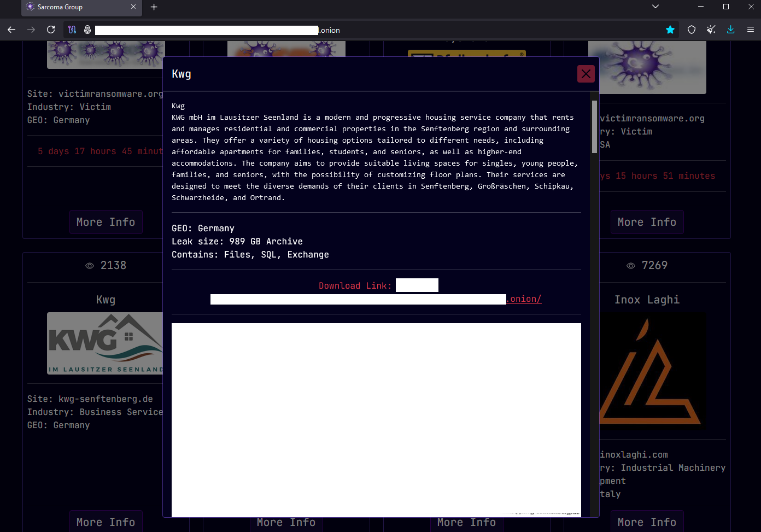Click More Info under the Inox Laghi card
The image size is (761, 532).
pos(647,522)
